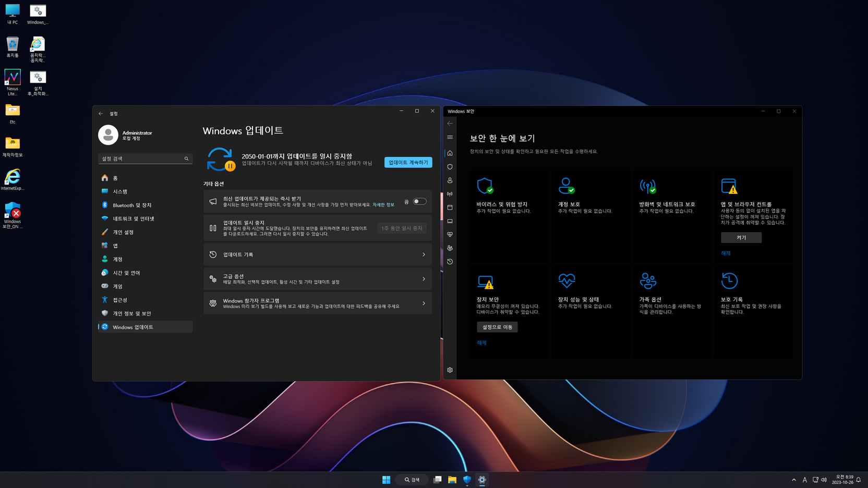The height and width of the screenshot is (488, 868).
Task: Select 홈 in Settings navigation
Action: (x=145, y=178)
